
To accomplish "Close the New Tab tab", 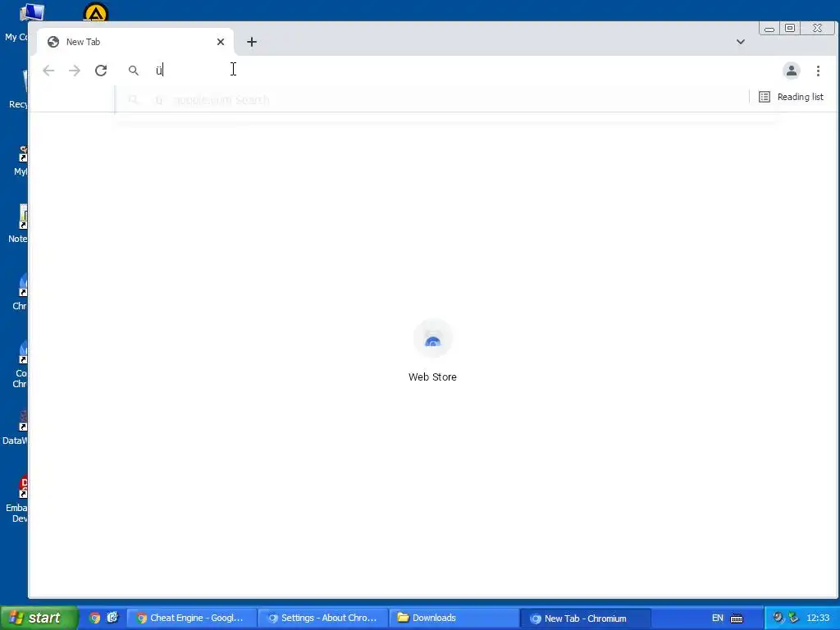I will (220, 42).
